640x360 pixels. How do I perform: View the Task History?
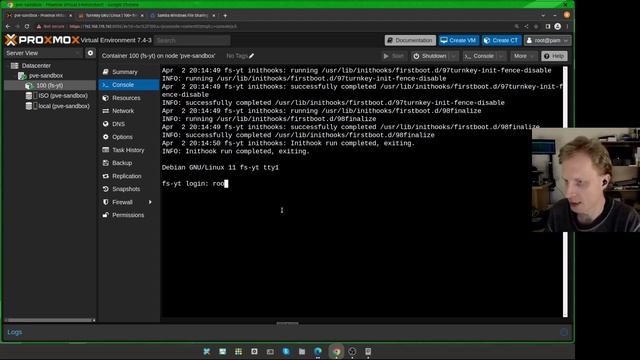(129, 150)
